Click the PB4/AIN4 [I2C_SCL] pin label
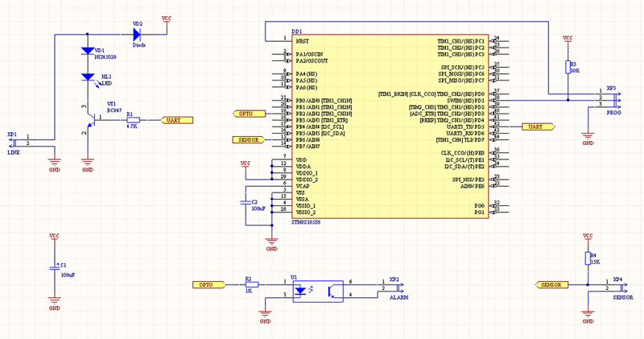The width and height of the screenshot is (644, 339). coord(320,127)
